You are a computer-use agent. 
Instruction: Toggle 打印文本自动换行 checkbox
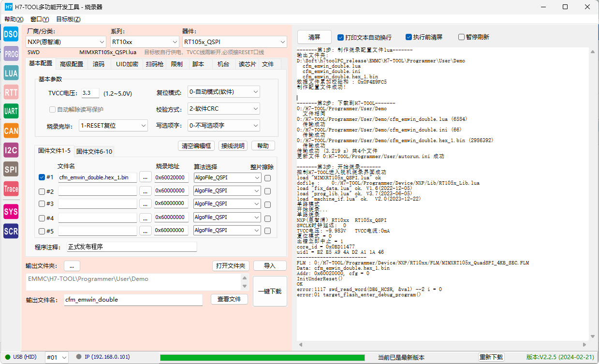click(340, 37)
